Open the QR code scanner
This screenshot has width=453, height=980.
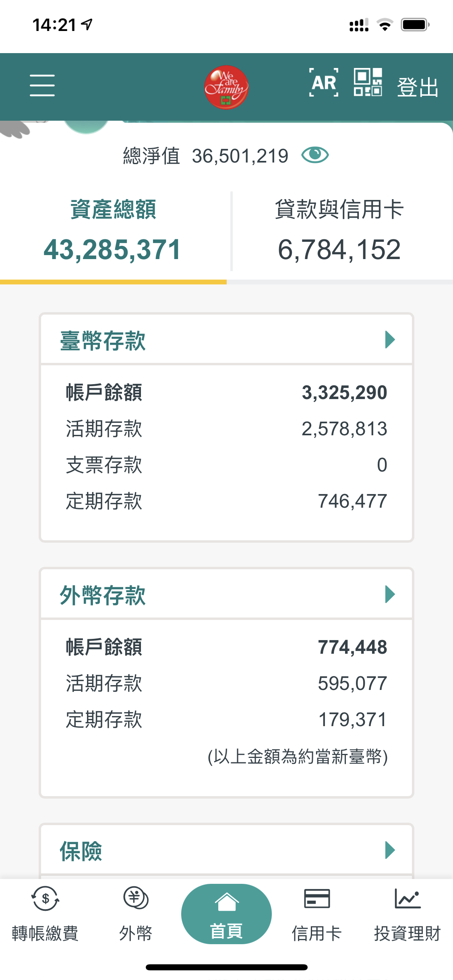[x=368, y=82]
